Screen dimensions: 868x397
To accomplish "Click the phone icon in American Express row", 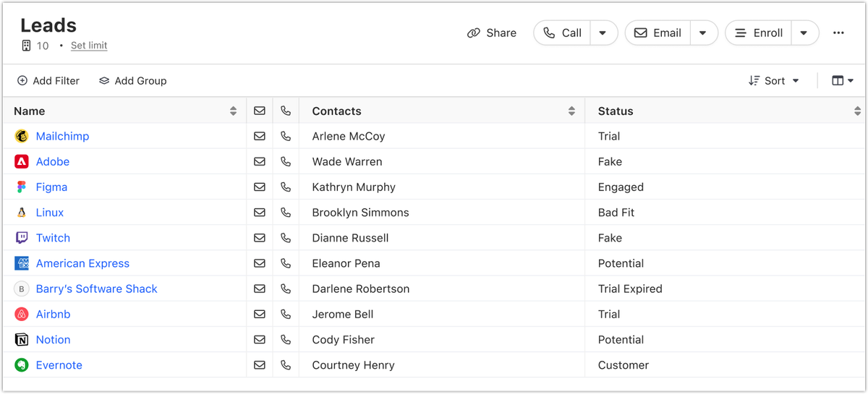I will pyautogui.click(x=286, y=263).
